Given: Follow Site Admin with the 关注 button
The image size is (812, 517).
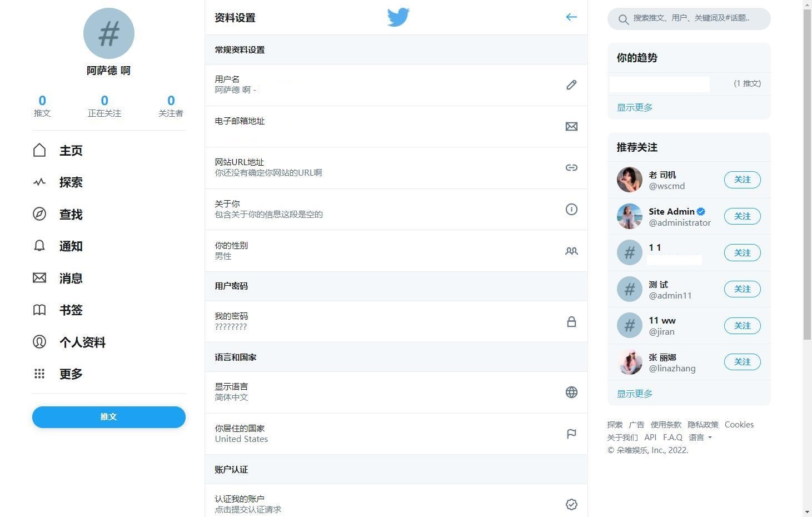Looking at the screenshot, I should pyautogui.click(x=742, y=216).
